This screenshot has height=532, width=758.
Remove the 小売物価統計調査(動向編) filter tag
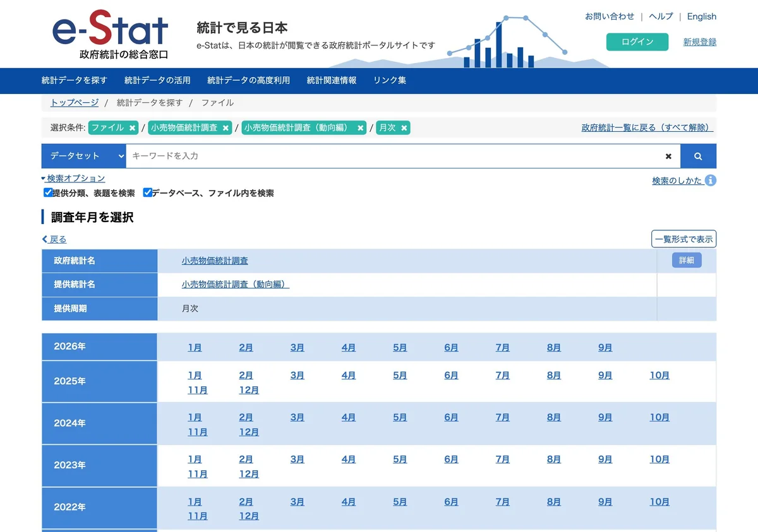361,128
